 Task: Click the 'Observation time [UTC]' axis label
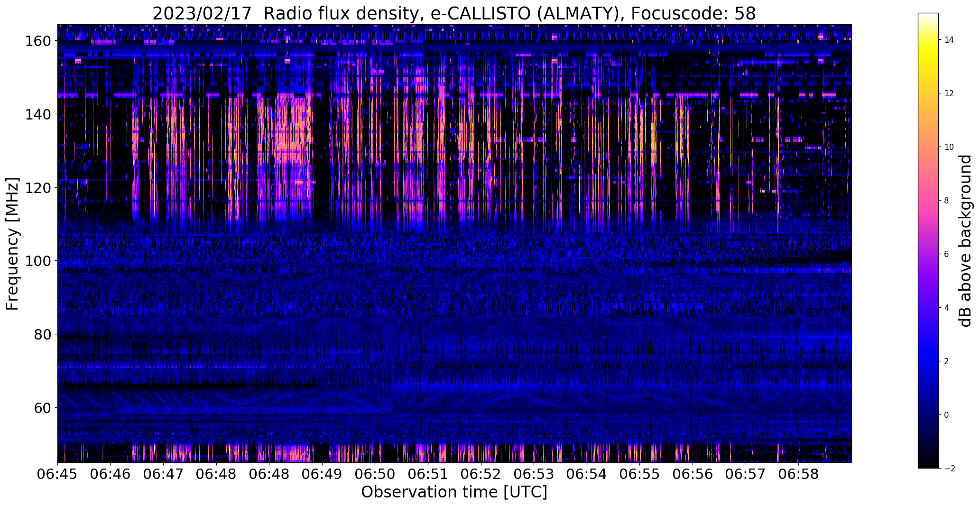[x=454, y=492]
